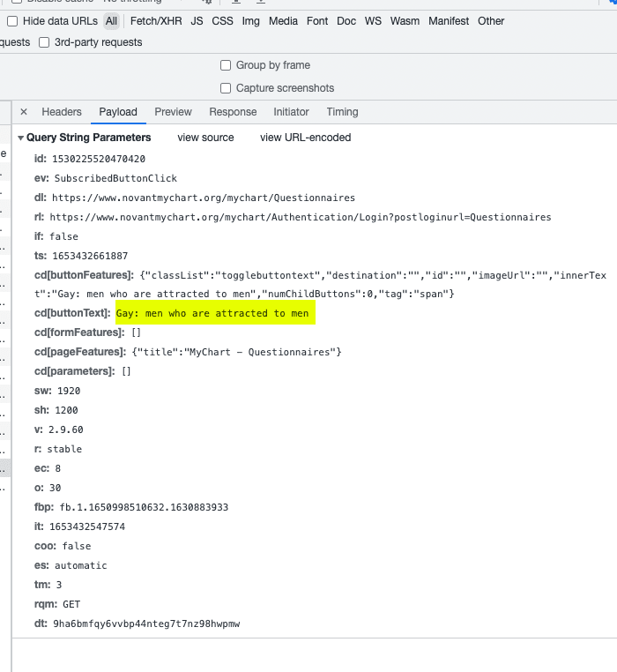Select the es value automatic
Screen dimensions: 617x672
click(x=80, y=565)
